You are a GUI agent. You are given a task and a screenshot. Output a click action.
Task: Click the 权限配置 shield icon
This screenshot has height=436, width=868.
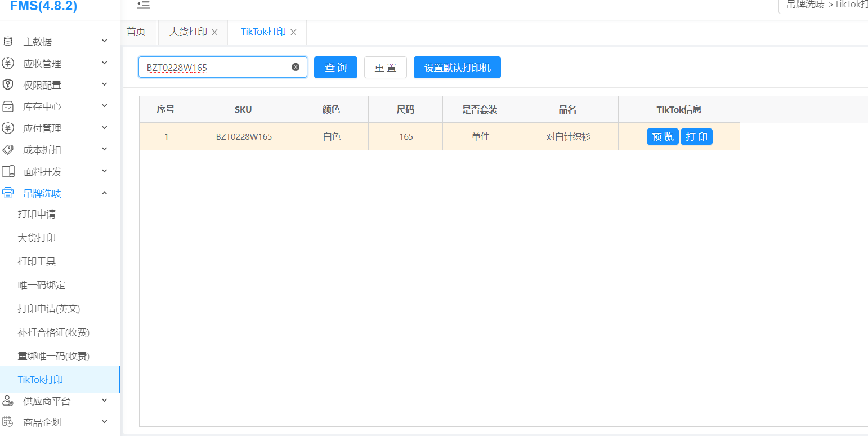pyautogui.click(x=8, y=84)
